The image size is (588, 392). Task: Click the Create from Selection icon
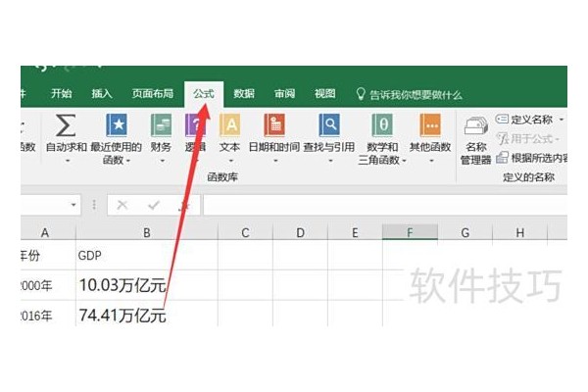click(x=502, y=158)
